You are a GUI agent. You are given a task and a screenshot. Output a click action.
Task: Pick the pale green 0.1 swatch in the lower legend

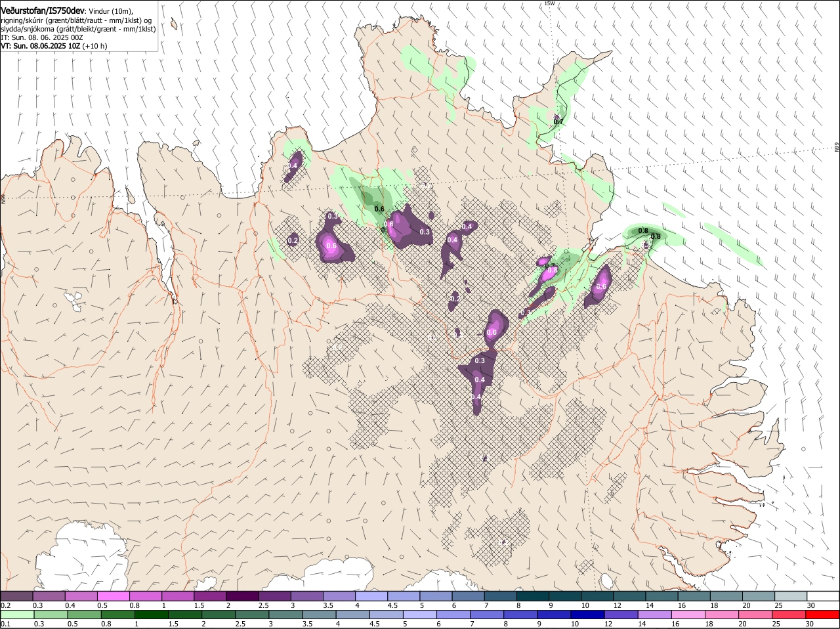coord(16,615)
